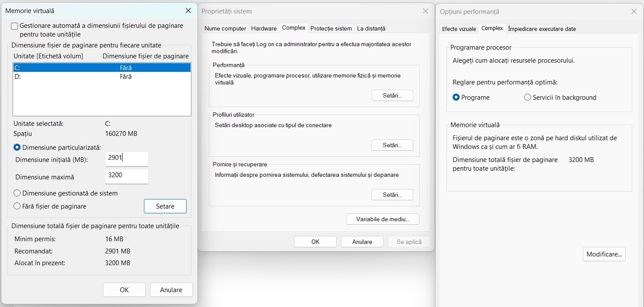Close the Proprietăți sistem window
644x307 pixels.
coord(426,11)
